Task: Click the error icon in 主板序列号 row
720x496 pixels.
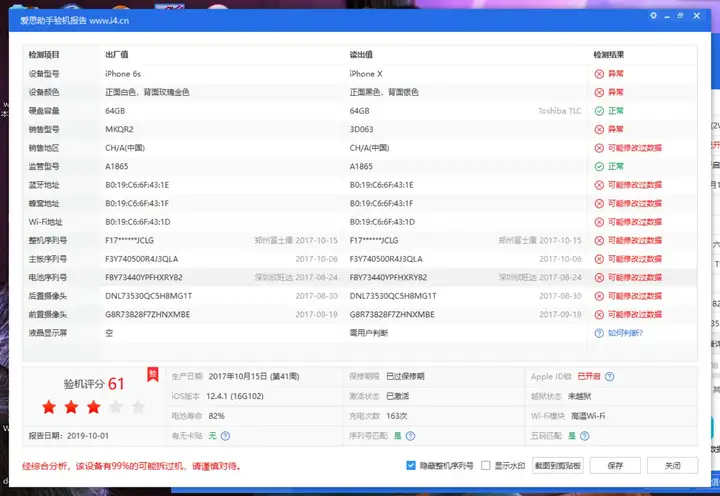Action: coord(599,259)
